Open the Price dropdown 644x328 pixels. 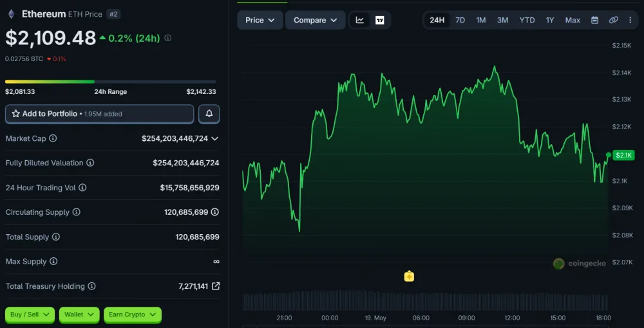pos(260,20)
